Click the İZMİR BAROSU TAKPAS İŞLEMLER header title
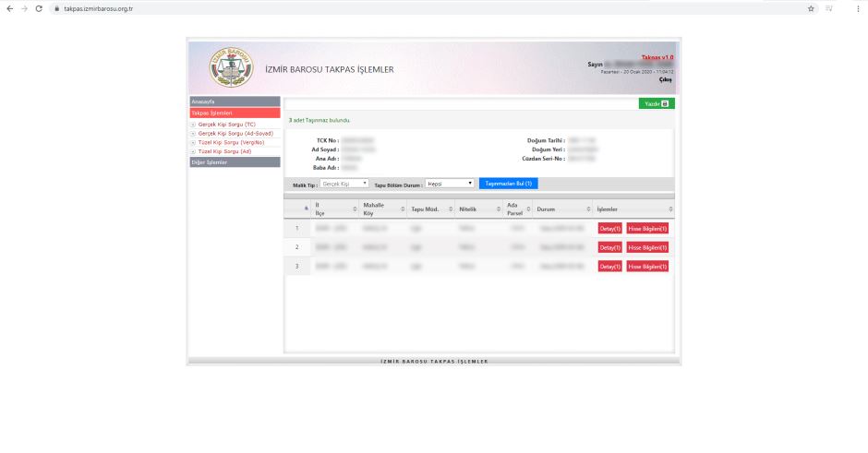Image resolution: width=868 pixels, height=453 pixels. [330, 70]
